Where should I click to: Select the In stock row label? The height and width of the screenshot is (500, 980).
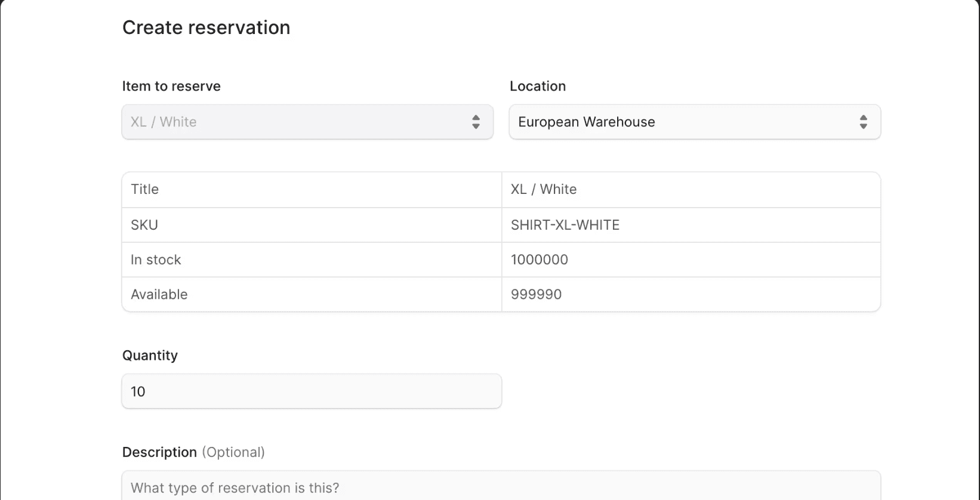pos(156,260)
